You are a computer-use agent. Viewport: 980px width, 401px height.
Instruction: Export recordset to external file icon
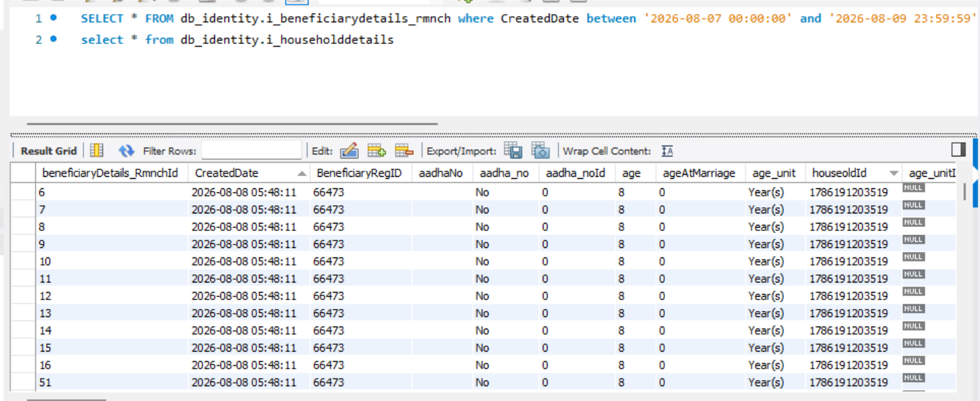click(x=513, y=150)
